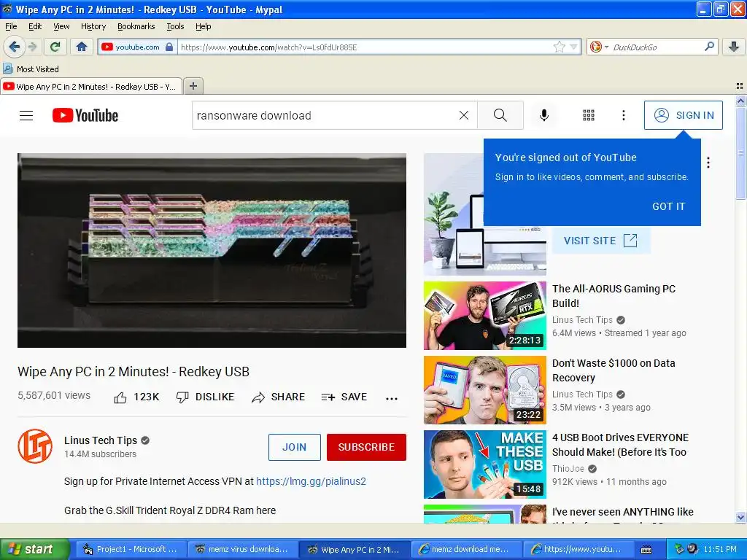Image resolution: width=747 pixels, height=560 pixels.
Task: Open the browser home page icon
Action: [82, 47]
